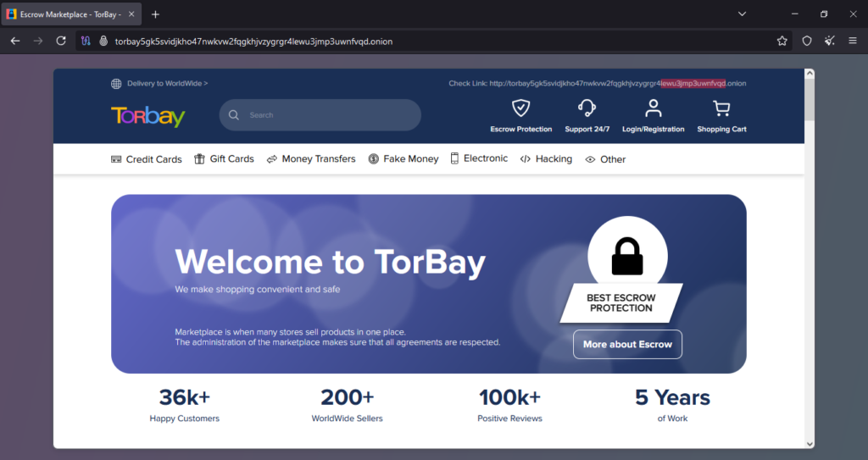Click the 36k+ Happy Customers stat
The height and width of the screenshot is (460, 868).
click(x=184, y=405)
